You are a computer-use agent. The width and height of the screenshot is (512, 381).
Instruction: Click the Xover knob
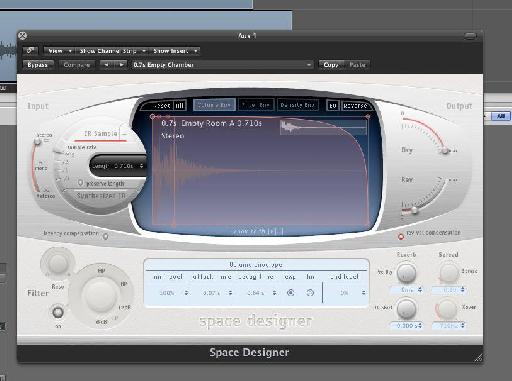(x=447, y=308)
